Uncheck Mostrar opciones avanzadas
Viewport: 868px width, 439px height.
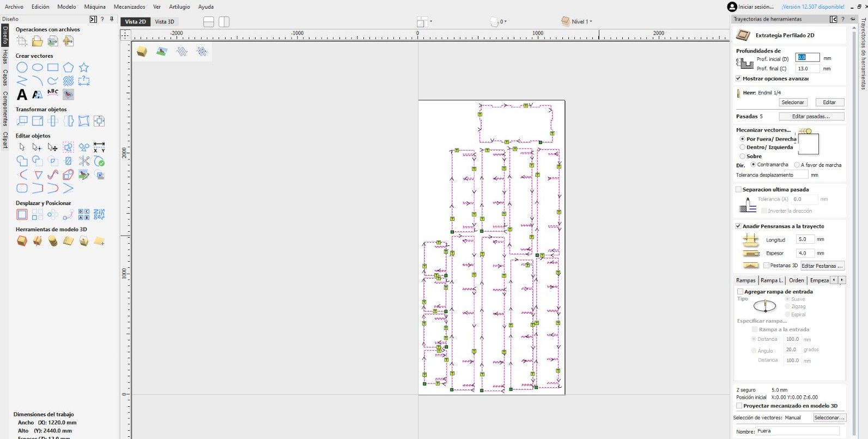738,79
